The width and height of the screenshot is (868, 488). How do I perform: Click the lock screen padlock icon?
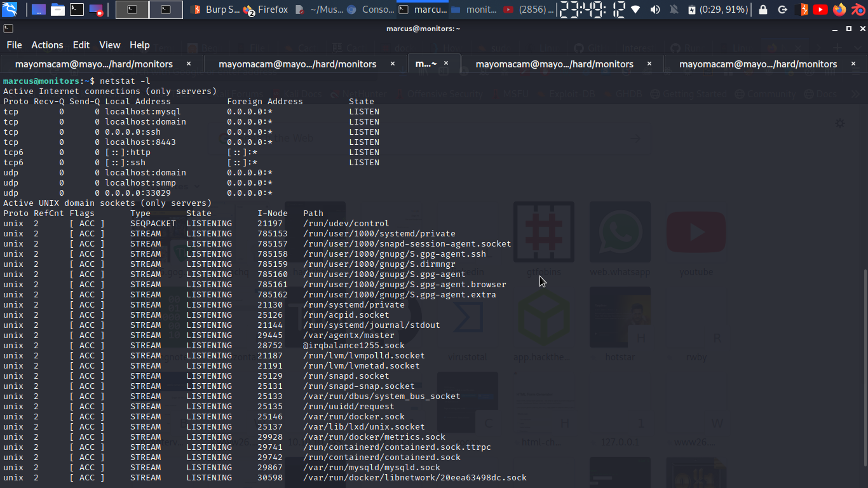[x=763, y=10]
